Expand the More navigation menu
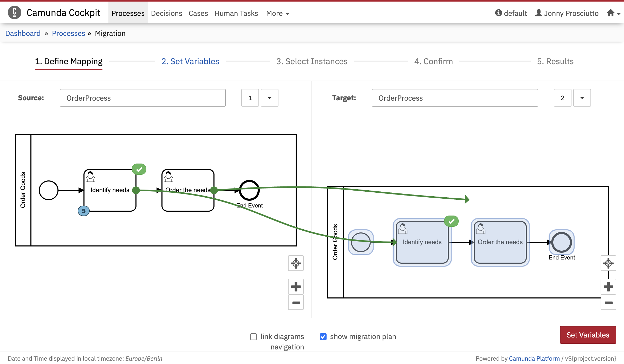624x364 pixels. pyautogui.click(x=278, y=13)
